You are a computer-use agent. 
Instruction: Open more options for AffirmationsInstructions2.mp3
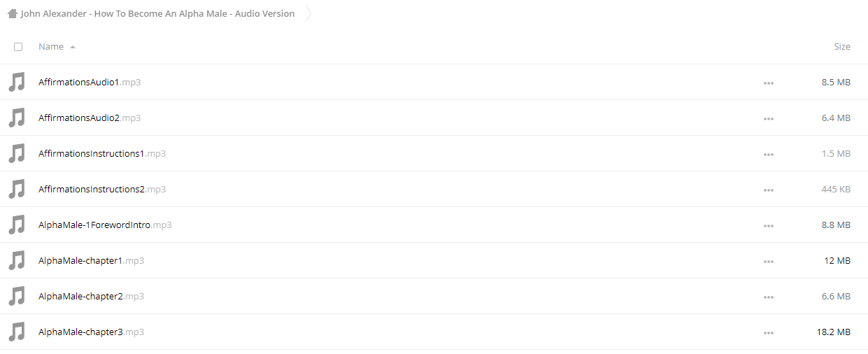(769, 190)
